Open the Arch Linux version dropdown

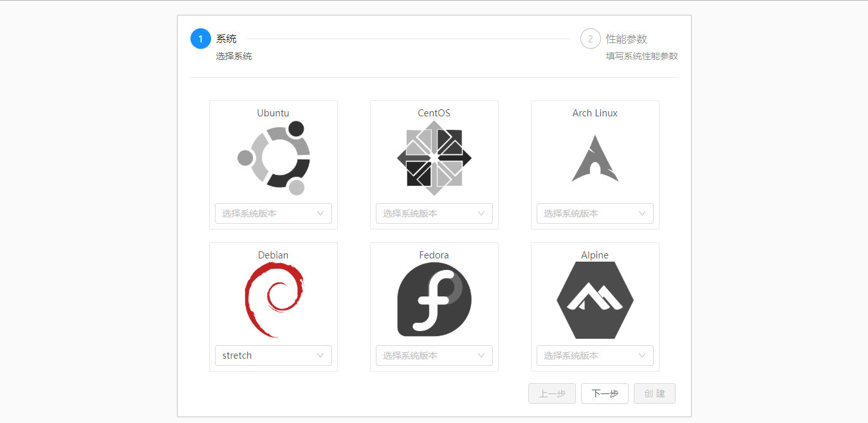point(595,213)
